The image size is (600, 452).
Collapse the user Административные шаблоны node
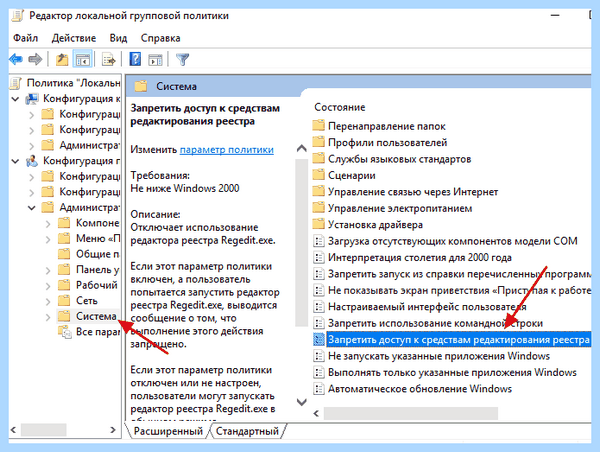pyautogui.click(x=32, y=208)
